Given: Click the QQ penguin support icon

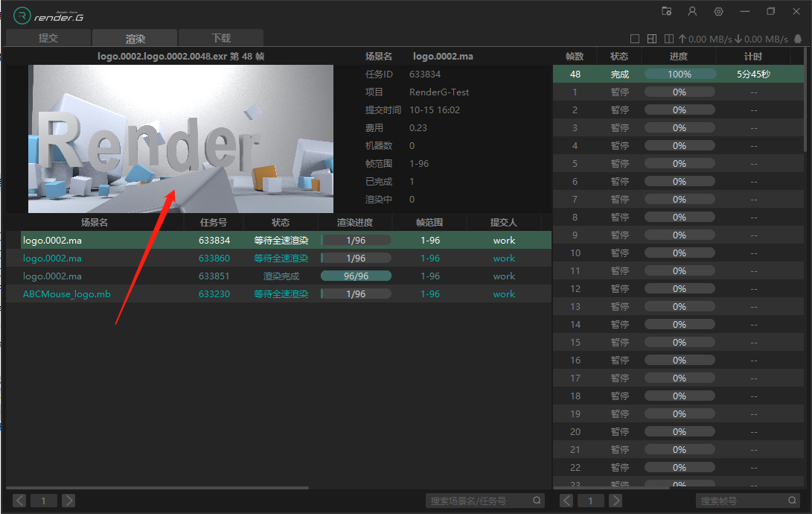Looking at the screenshot, I should [798, 39].
